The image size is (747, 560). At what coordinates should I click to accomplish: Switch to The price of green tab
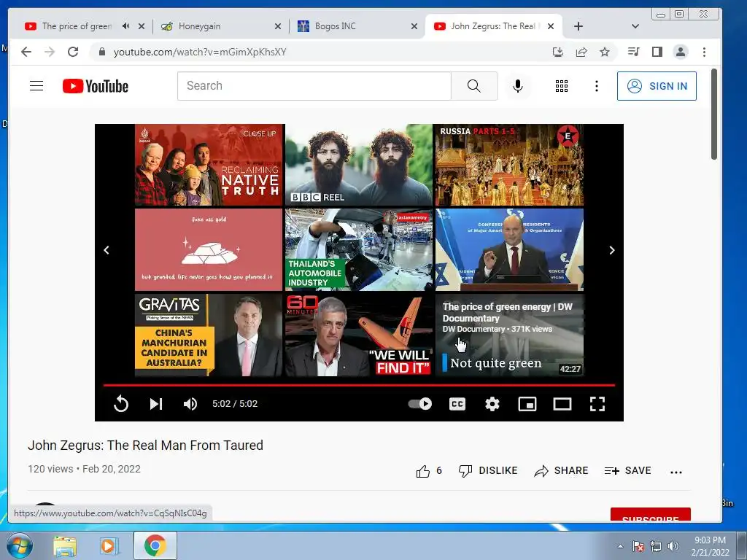click(76, 26)
